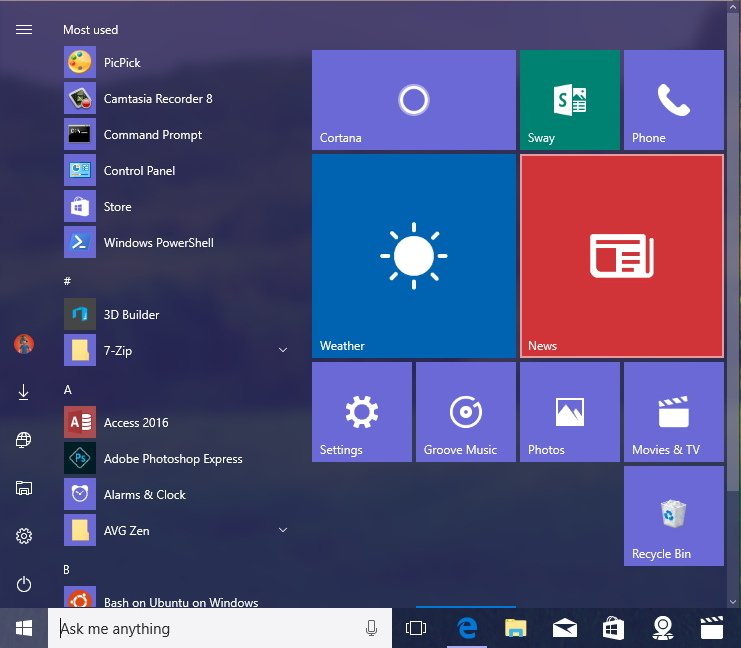Image resolution: width=741 pixels, height=648 pixels.
Task: Open File Explorer icon in Start sidebar
Action: [24, 488]
